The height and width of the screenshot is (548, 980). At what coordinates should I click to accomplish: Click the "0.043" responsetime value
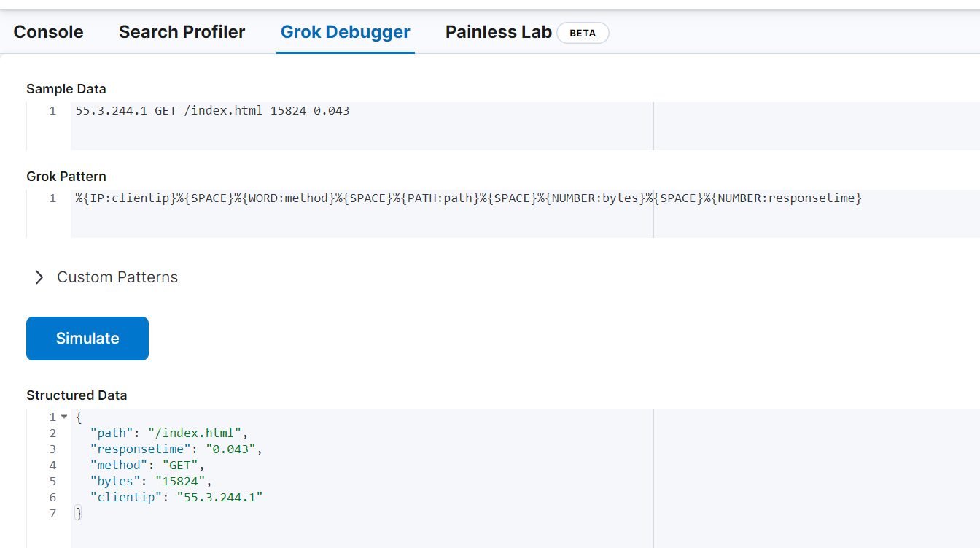(x=230, y=449)
